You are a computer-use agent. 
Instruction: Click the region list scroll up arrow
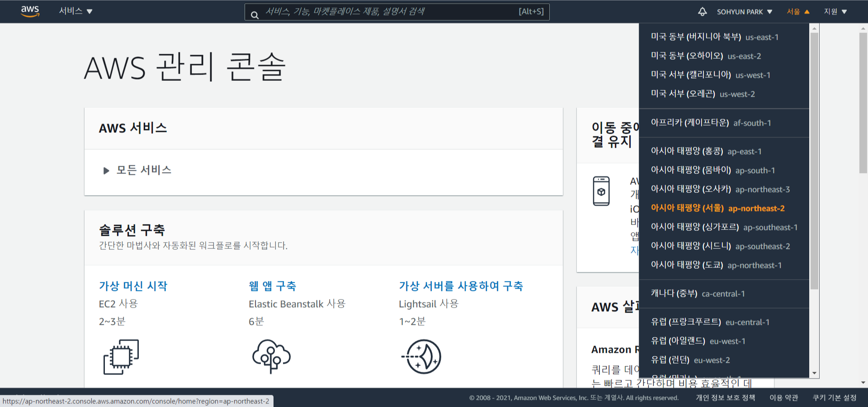point(814,28)
